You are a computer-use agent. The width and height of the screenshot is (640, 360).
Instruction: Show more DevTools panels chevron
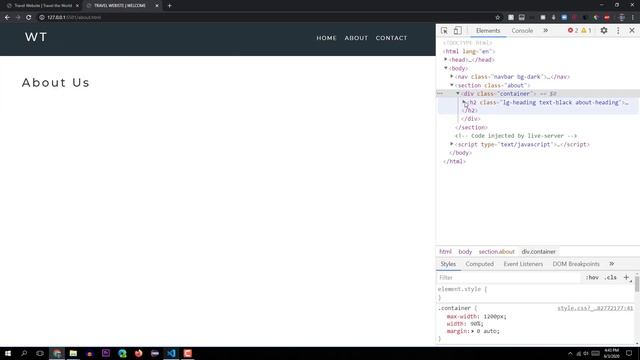[x=546, y=31]
